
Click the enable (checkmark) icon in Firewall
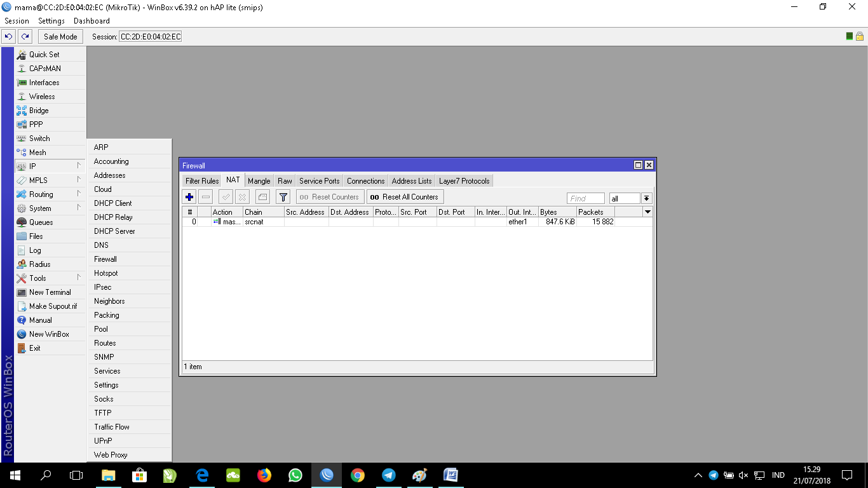[x=226, y=197]
